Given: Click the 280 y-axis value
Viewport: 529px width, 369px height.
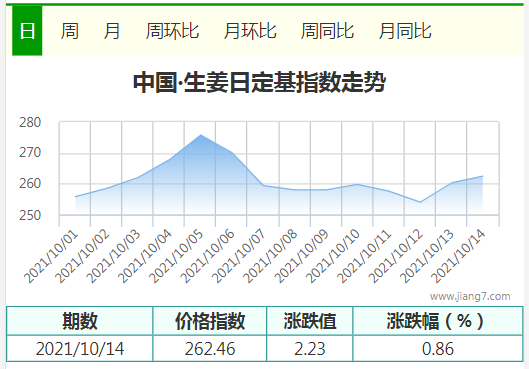Looking at the screenshot, I should (x=30, y=122).
